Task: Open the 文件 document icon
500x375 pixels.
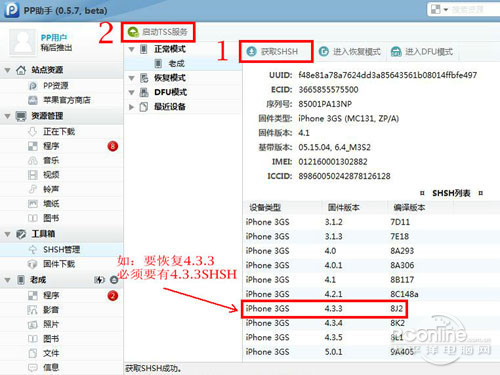Action: 33,353
